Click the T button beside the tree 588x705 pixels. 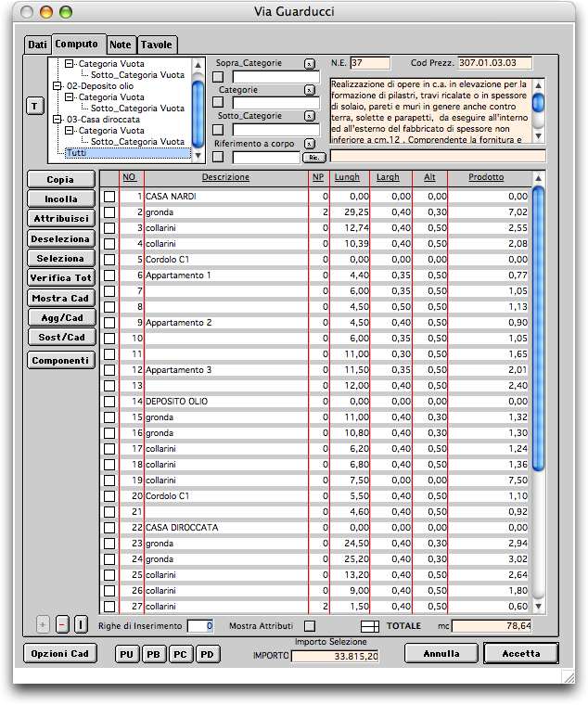pos(35,107)
